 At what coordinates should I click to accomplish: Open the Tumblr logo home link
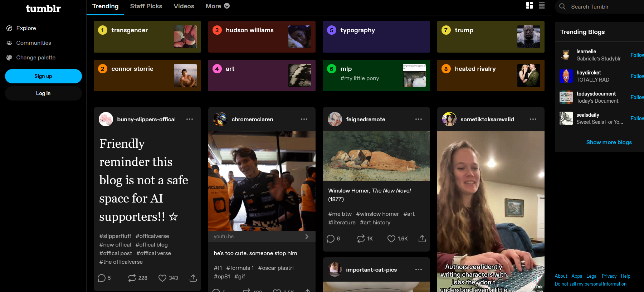pyautogui.click(x=43, y=9)
